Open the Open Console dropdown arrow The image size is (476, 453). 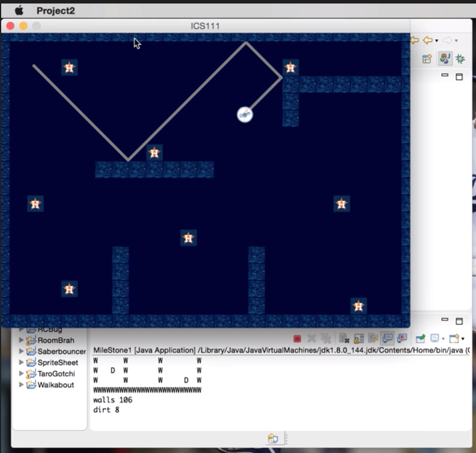click(463, 339)
